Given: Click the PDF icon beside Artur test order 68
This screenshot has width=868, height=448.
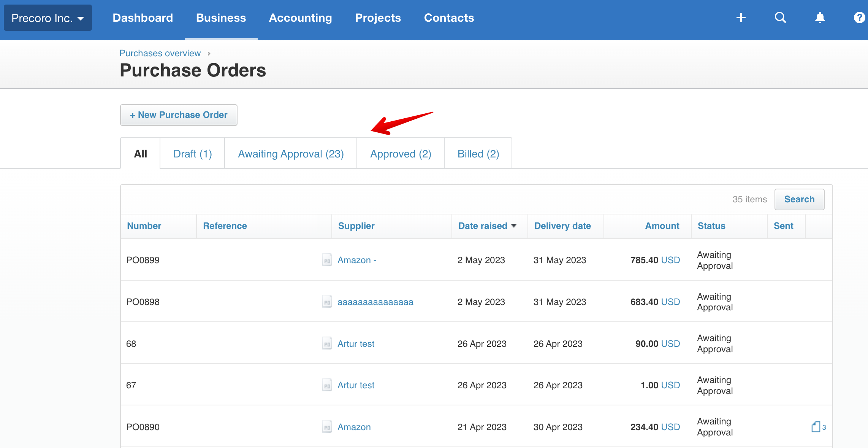Looking at the screenshot, I should click(x=327, y=343).
